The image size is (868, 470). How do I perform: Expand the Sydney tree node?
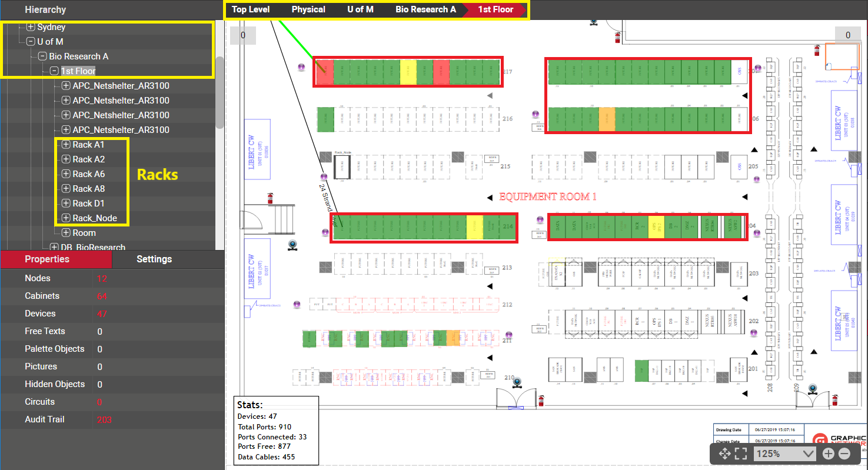(31, 27)
